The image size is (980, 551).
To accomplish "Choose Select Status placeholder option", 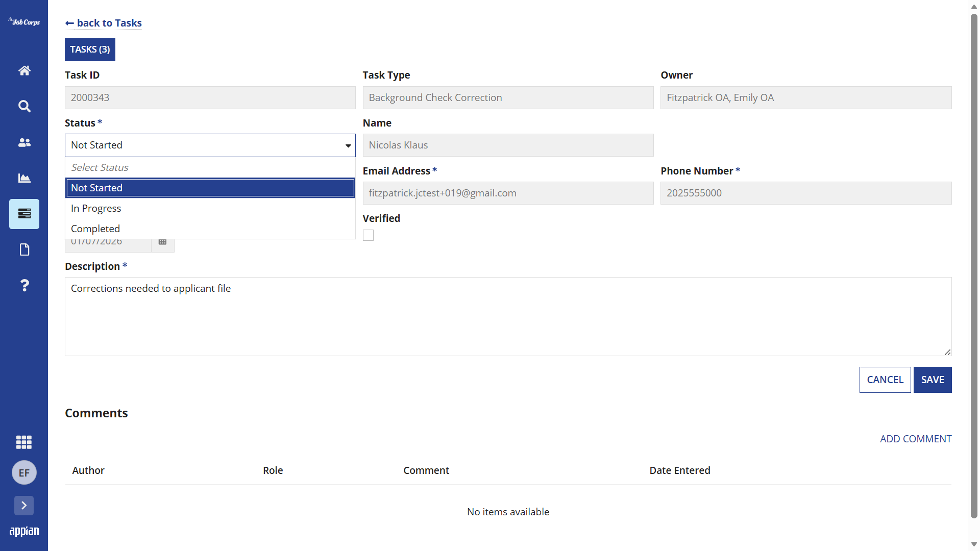I will pos(210,167).
